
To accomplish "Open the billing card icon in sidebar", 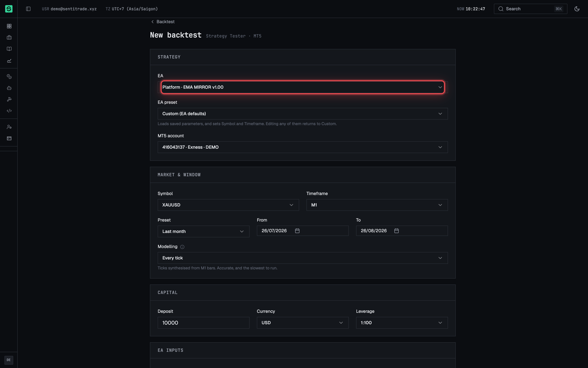I will point(9,138).
